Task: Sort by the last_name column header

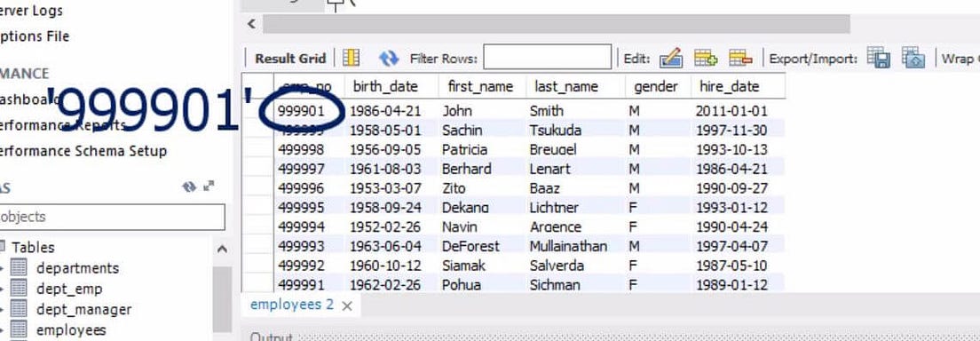Action: (x=575, y=86)
